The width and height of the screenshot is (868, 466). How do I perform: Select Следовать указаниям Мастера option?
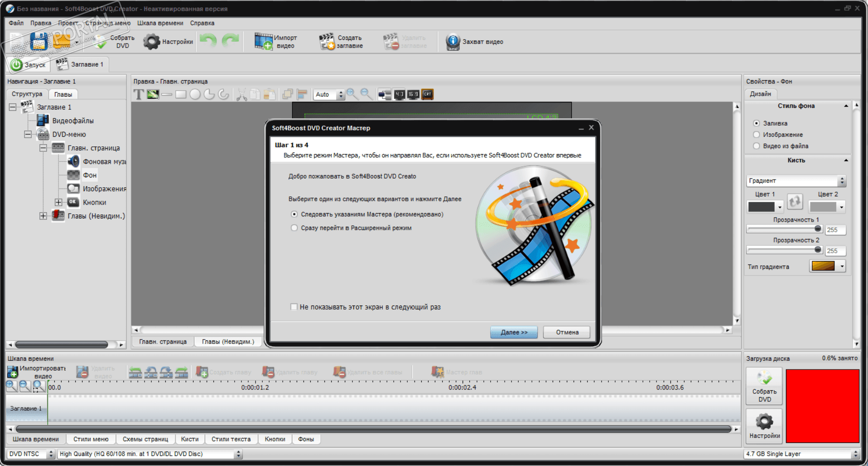click(x=294, y=214)
